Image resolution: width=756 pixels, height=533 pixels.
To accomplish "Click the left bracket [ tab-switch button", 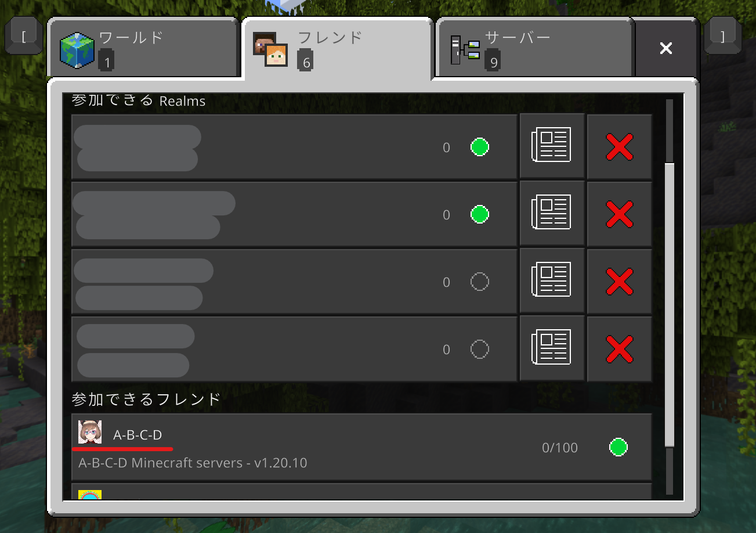I will click(x=24, y=37).
